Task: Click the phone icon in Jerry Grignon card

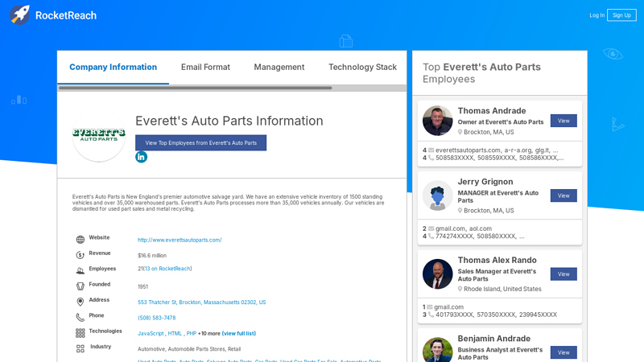Action: (431, 236)
